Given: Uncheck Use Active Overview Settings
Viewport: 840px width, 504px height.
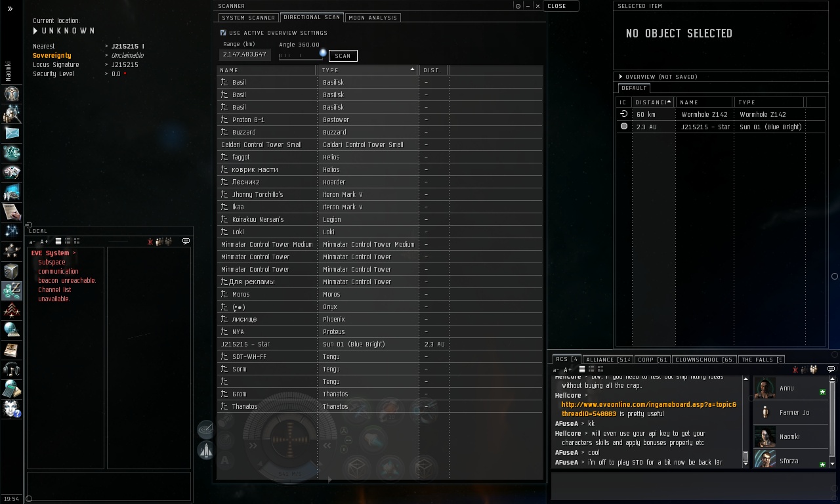Looking at the screenshot, I should pyautogui.click(x=223, y=33).
